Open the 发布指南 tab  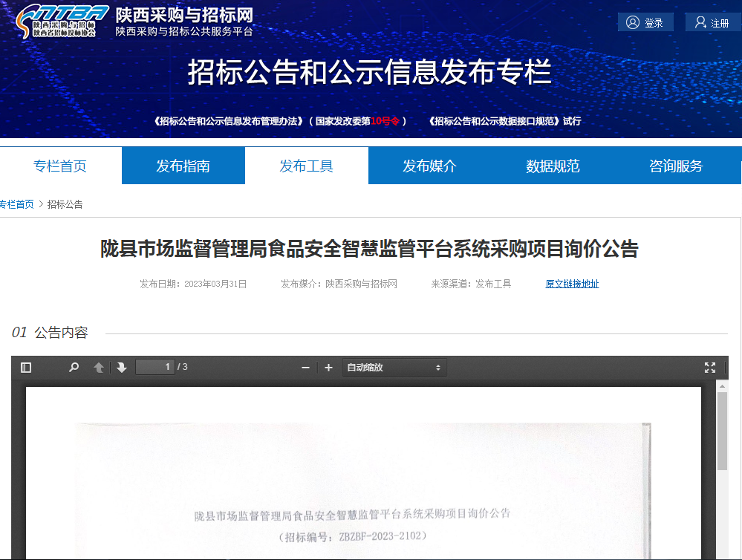pyautogui.click(x=183, y=166)
